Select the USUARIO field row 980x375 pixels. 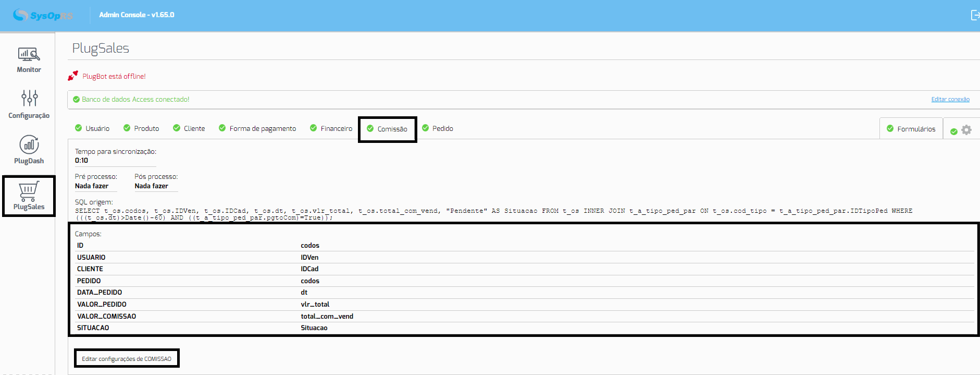(525, 258)
